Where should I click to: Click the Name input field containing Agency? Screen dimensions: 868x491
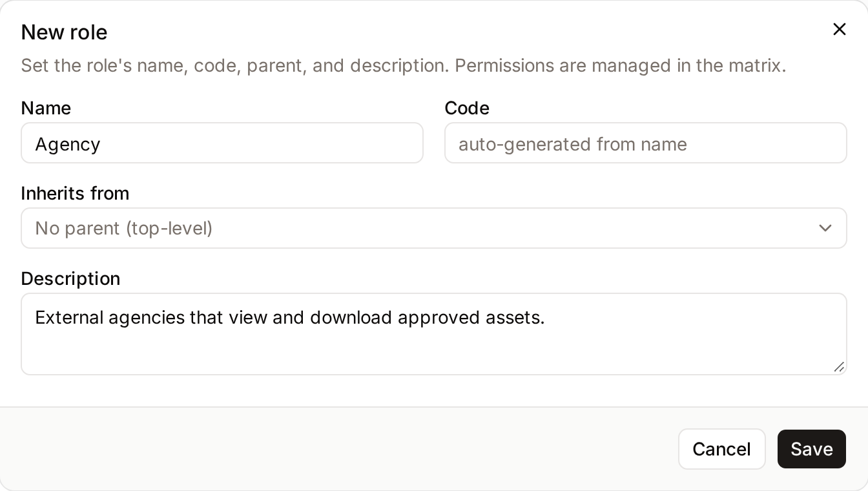(x=222, y=143)
